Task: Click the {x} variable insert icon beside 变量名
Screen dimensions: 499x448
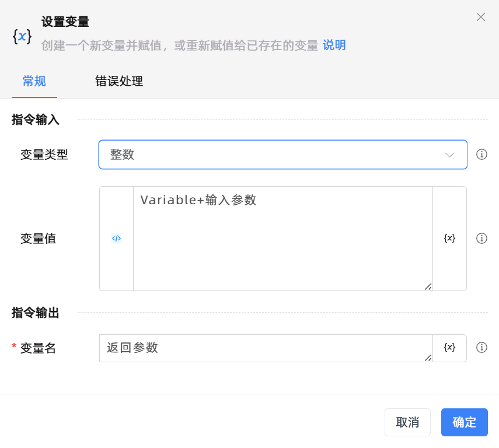Action: tap(449, 348)
